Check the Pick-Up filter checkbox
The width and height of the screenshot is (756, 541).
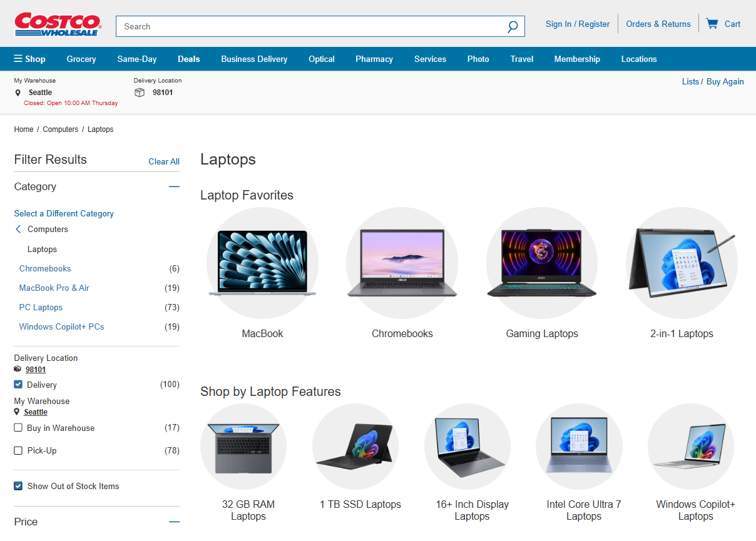tap(18, 450)
